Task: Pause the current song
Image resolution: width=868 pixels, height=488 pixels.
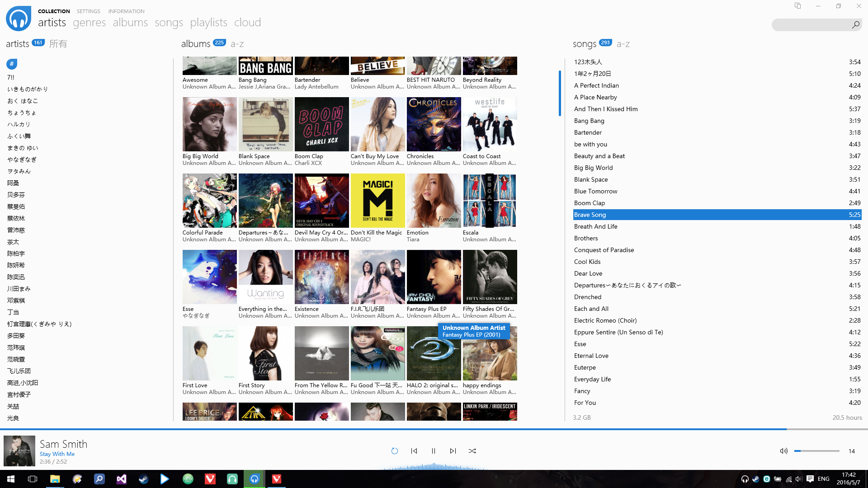Action: coord(434,451)
